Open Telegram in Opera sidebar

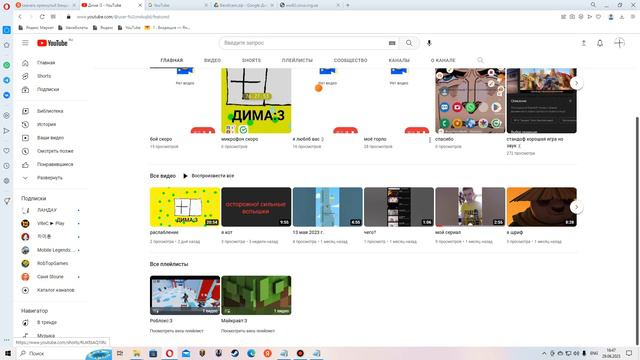pyautogui.click(x=7, y=80)
